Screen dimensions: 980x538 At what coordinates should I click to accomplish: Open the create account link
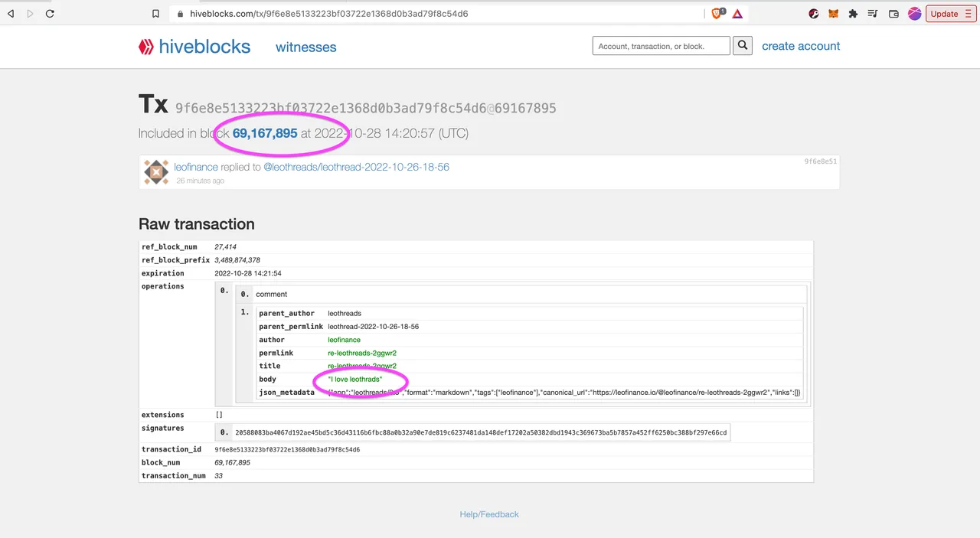click(x=801, y=46)
